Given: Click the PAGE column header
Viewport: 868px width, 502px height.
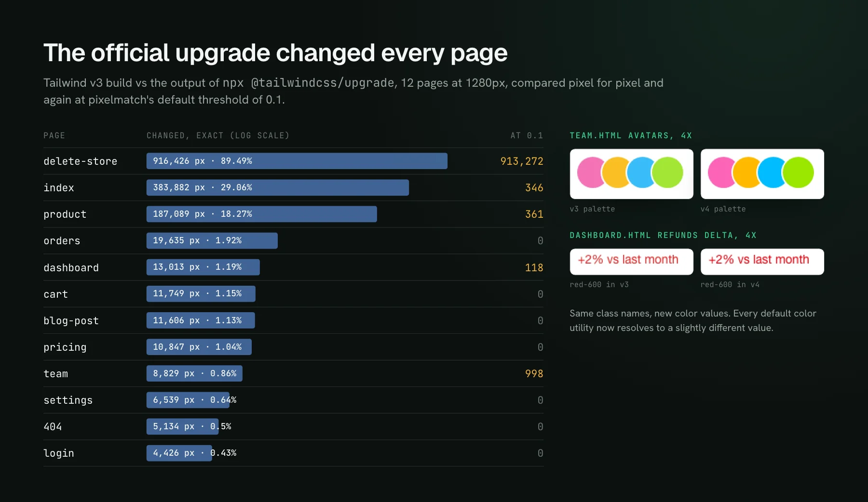Looking at the screenshot, I should [54, 135].
